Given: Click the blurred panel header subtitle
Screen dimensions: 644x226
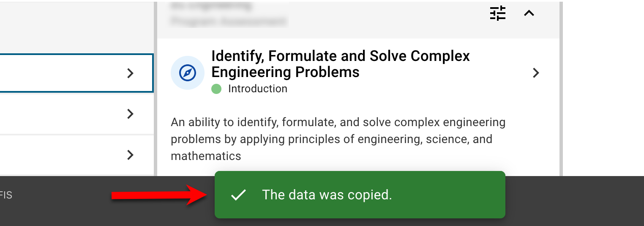Looking at the screenshot, I should point(228,21).
